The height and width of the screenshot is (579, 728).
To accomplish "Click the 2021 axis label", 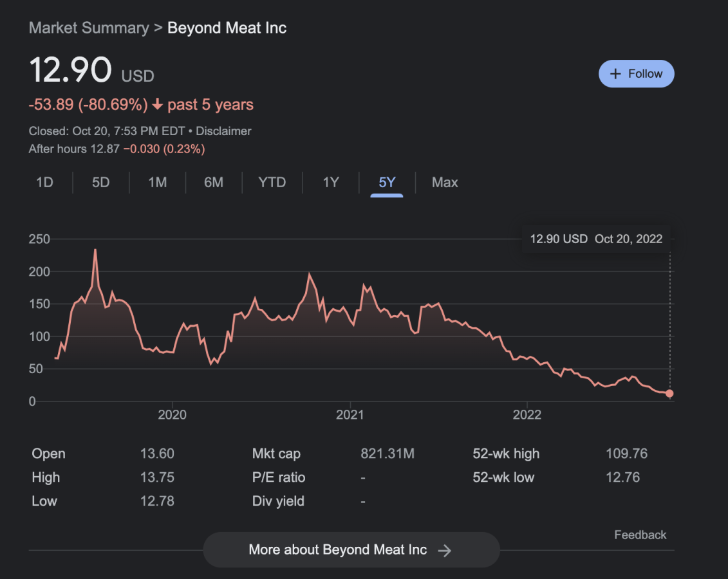I will (x=350, y=415).
